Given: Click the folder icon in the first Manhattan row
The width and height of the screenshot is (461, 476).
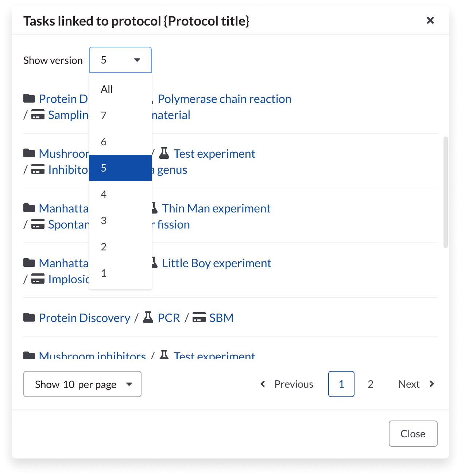Looking at the screenshot, I should point(29,208).
